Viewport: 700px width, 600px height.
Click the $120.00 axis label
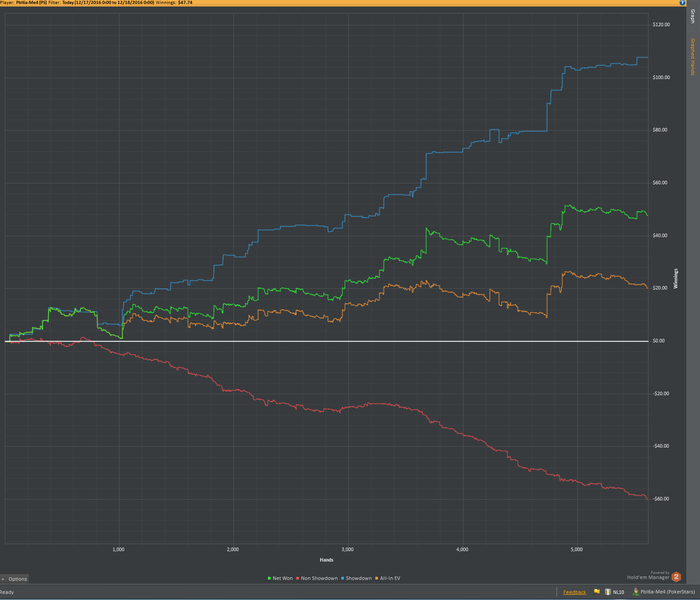(x=661, y=25)
